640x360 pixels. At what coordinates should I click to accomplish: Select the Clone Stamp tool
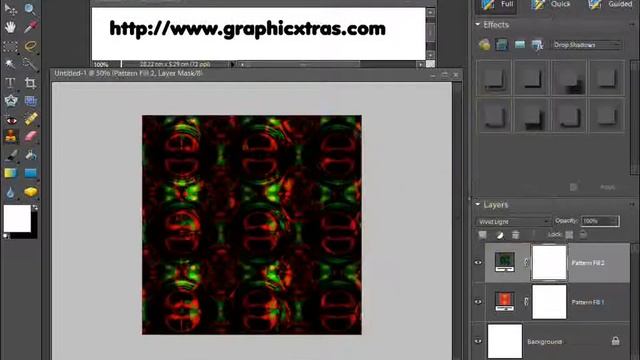[11, 137]
